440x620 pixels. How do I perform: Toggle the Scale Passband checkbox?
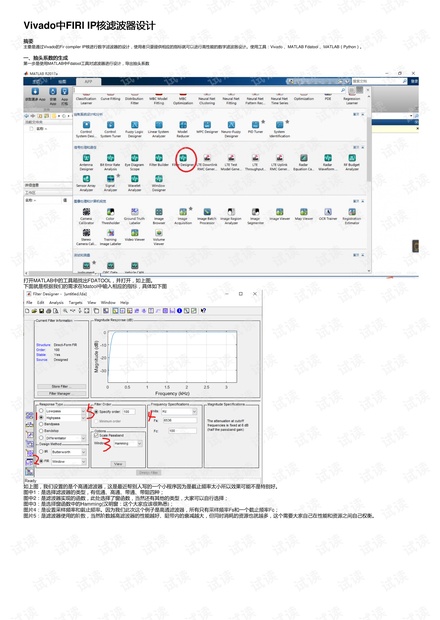[x=96, y=435]
